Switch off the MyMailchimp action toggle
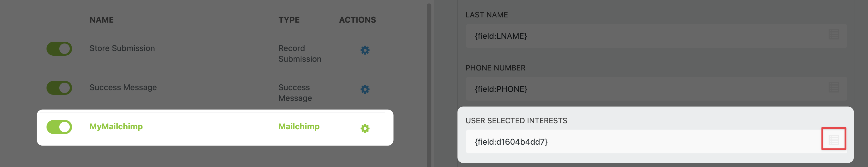This screenshot has width=868, height=167. tap(59, 127)
